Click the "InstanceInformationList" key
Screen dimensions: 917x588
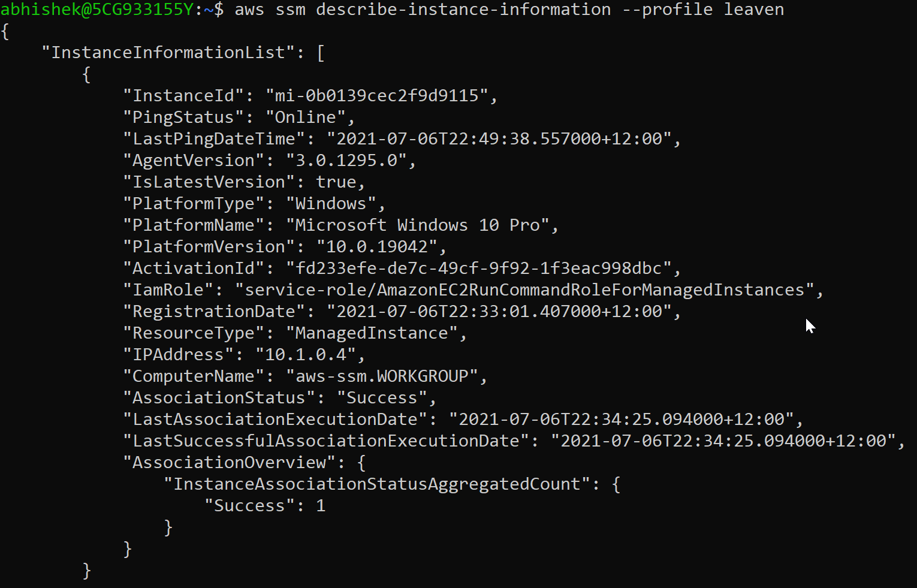pos(168,53)
